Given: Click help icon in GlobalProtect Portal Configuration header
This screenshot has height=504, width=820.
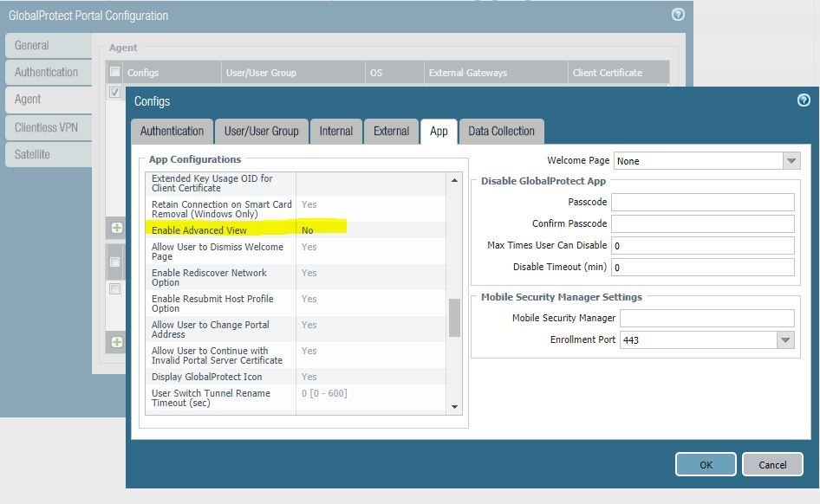Looking at the screenshot, I should [x=678, y=15].
